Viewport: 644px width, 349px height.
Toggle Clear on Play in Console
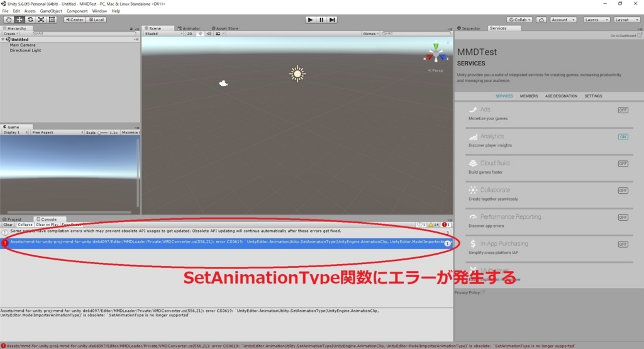coord(47,224)
